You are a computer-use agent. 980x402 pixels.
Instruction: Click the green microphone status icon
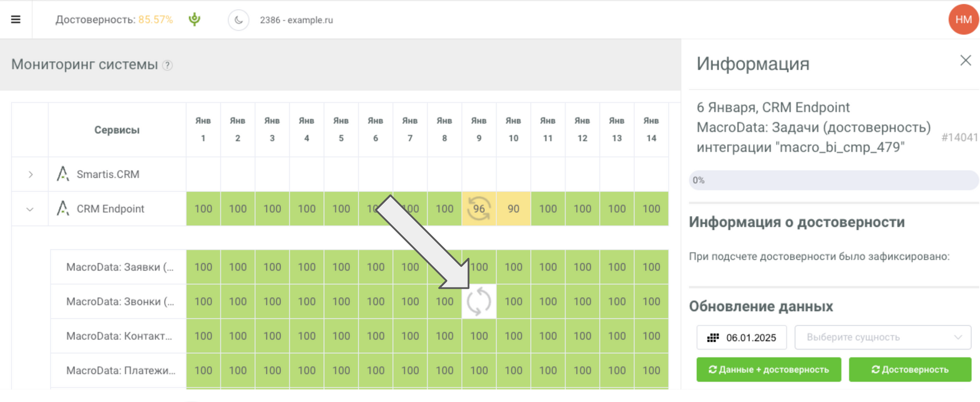pos(195,20)
